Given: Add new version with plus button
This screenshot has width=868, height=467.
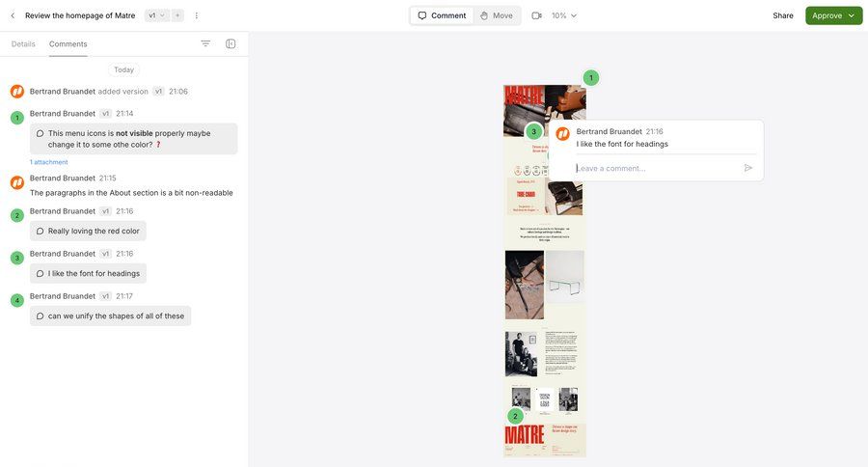Looking at the screenshot, I should (177, 15).
